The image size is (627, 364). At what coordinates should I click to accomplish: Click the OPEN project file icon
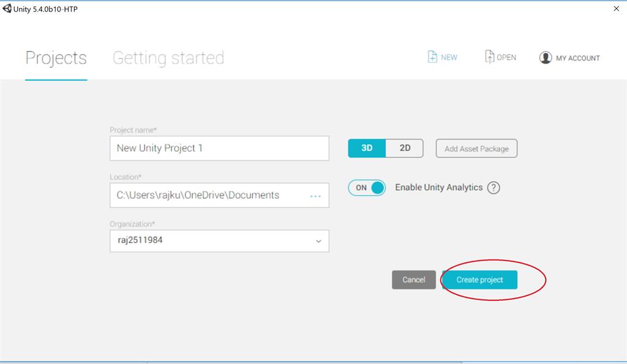click(489, 57)
